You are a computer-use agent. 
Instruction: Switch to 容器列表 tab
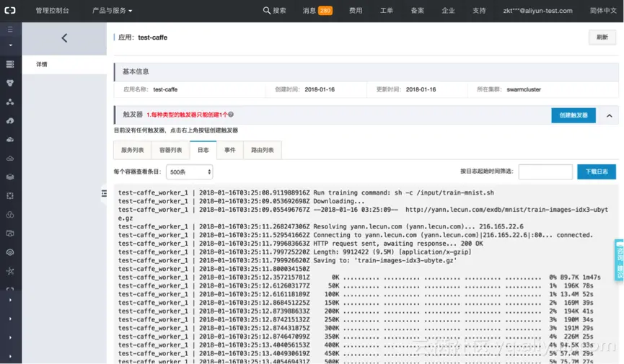click(x=171, y=150)
